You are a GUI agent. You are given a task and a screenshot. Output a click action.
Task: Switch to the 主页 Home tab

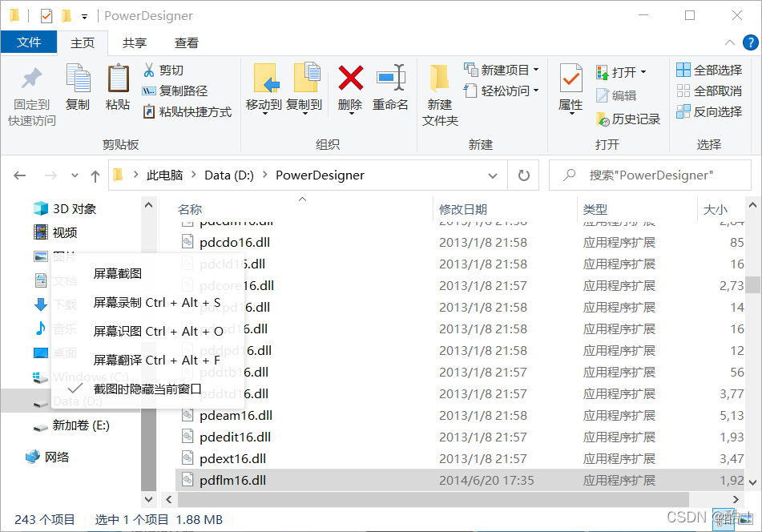[x=83, y=43]
